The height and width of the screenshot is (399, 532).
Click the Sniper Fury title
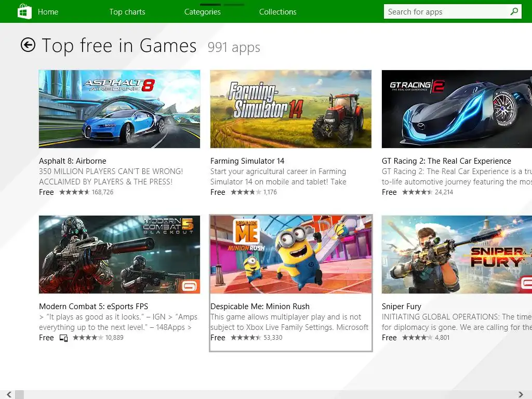click(402, 307)
